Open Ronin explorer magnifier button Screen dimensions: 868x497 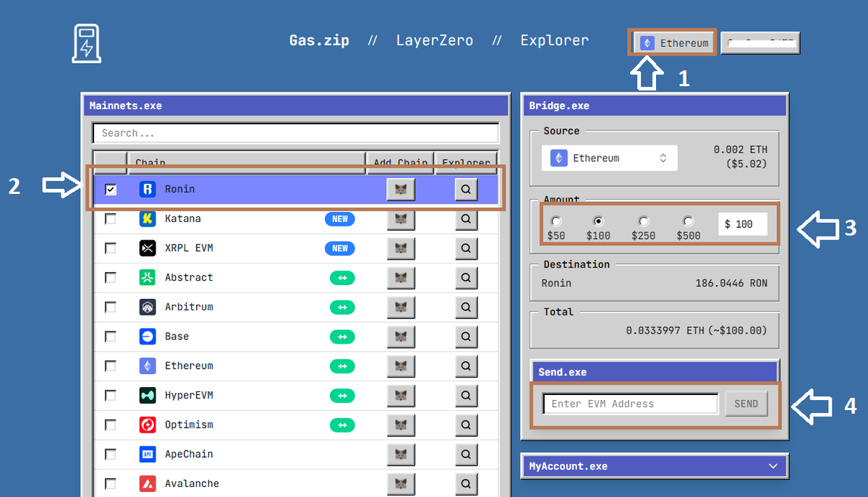click(467, 190)
